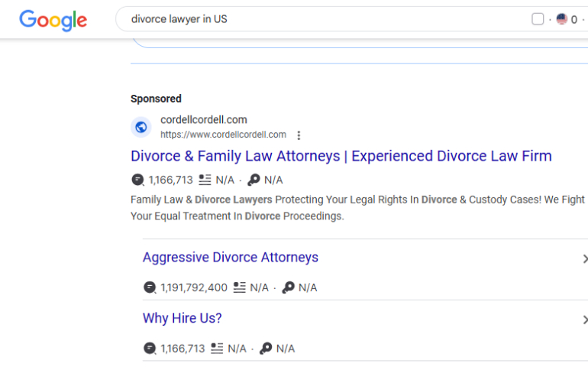Viewport: 588px width, 380px height.
Task: Click the words icon under Why Hire Us?
Action: pyautogui.click(x=217, y=349)
